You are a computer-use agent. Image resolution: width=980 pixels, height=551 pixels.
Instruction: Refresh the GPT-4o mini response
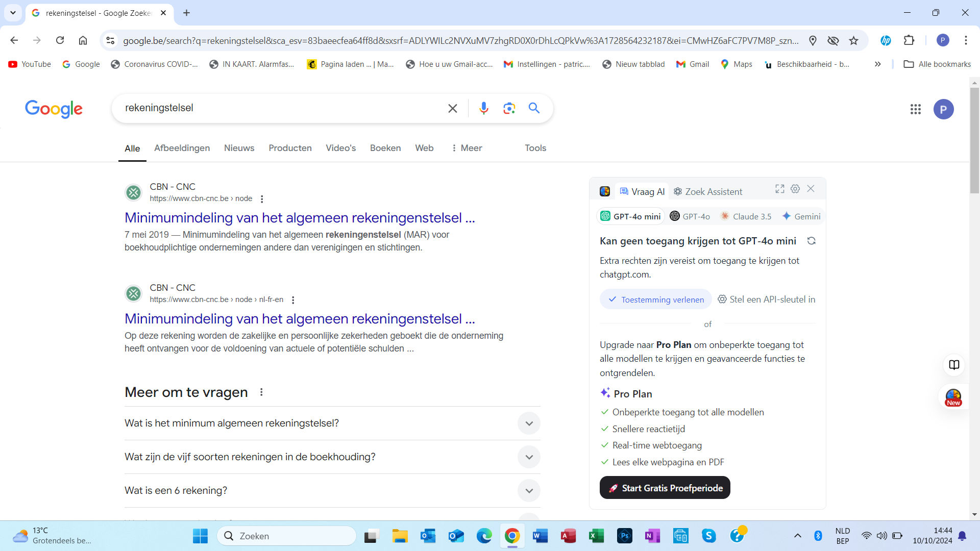(811, 241)
